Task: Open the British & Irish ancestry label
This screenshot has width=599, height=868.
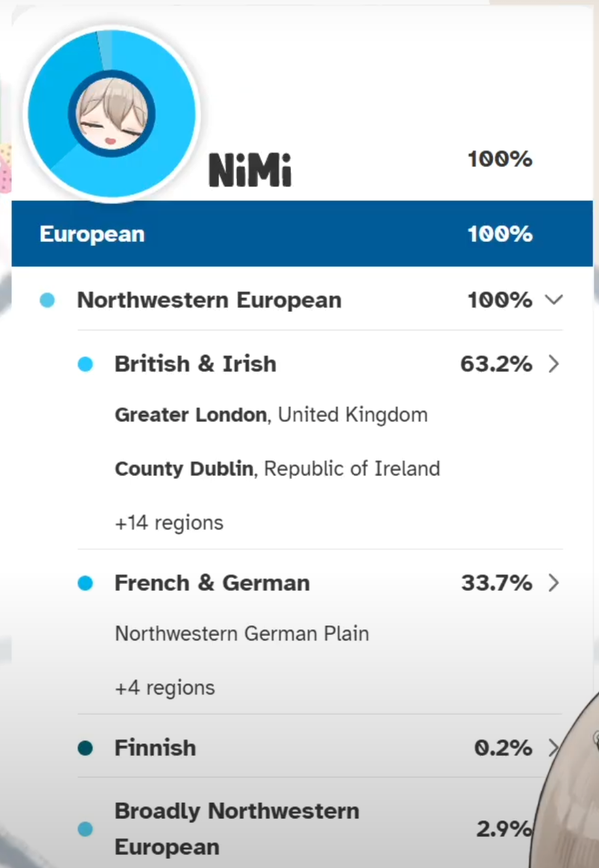Action: tap(195, 364)
